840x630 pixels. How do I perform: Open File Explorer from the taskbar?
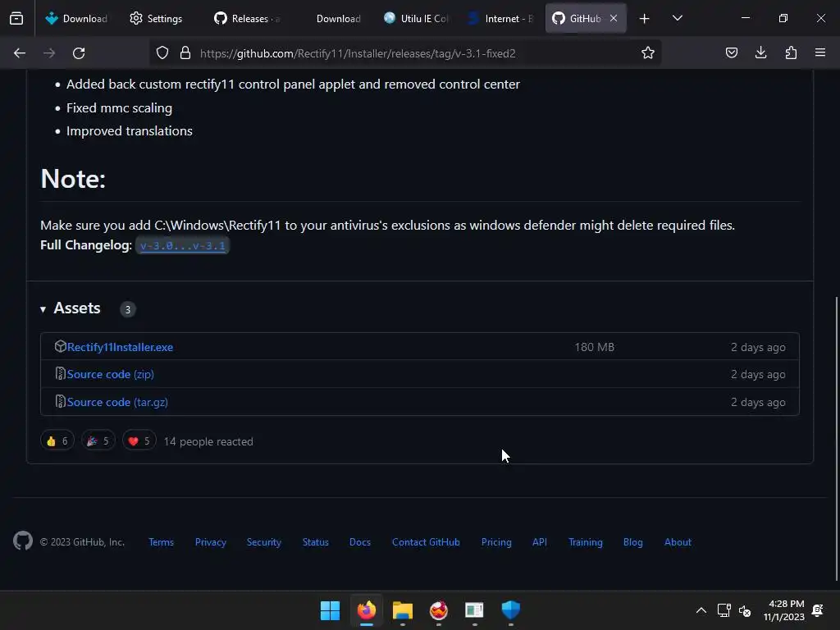pyautogui.click(x=402, y=610)
